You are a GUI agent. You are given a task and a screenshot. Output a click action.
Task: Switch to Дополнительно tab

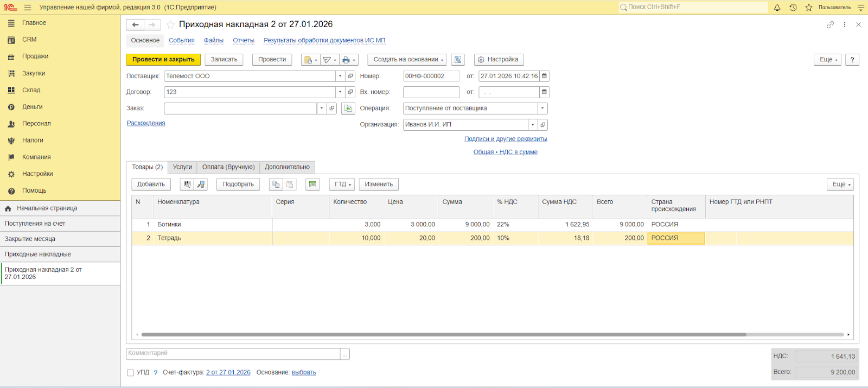[x=287, y=167]
